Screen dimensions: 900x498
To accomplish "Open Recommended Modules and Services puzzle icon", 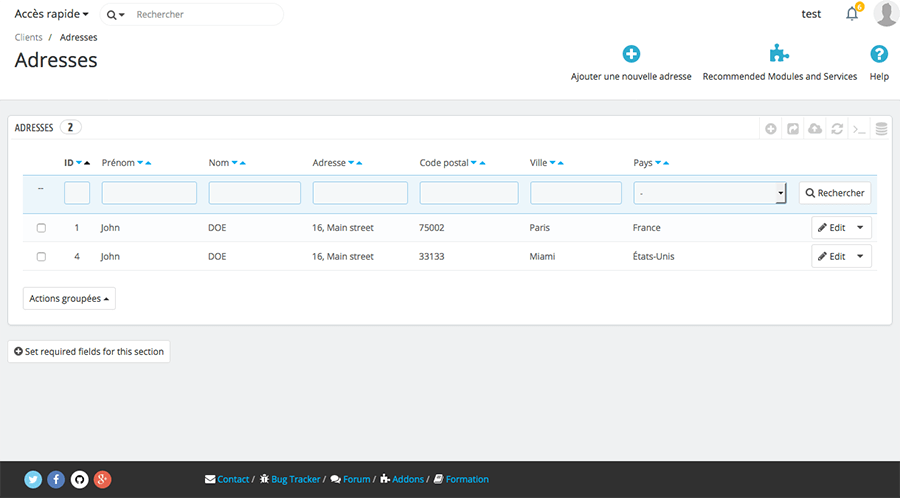I will tap(779, 54).
